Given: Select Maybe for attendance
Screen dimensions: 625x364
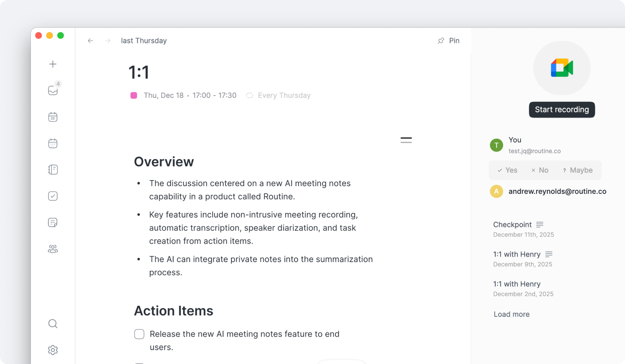Looking at the screenshot, I should tap(578, 170).
